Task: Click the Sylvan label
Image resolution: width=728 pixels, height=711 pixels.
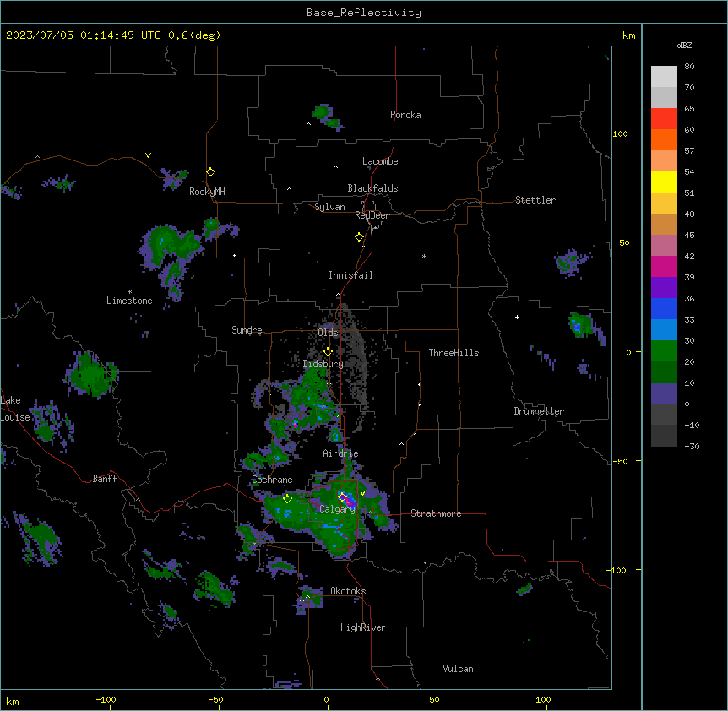Action: point(329,207)
